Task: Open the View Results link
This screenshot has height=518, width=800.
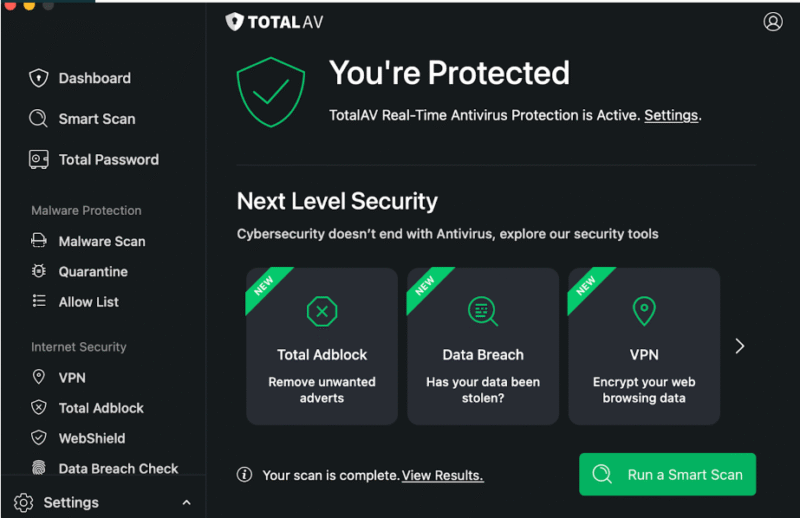Action: 442,475
